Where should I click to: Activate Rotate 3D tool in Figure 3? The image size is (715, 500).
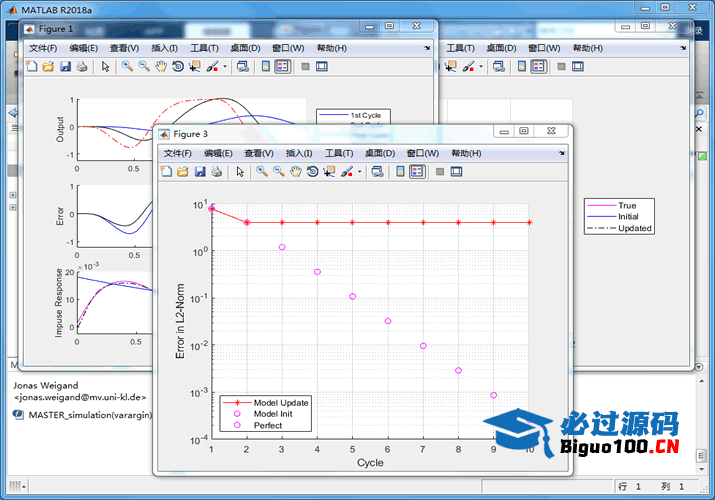(x=312, y=172)
